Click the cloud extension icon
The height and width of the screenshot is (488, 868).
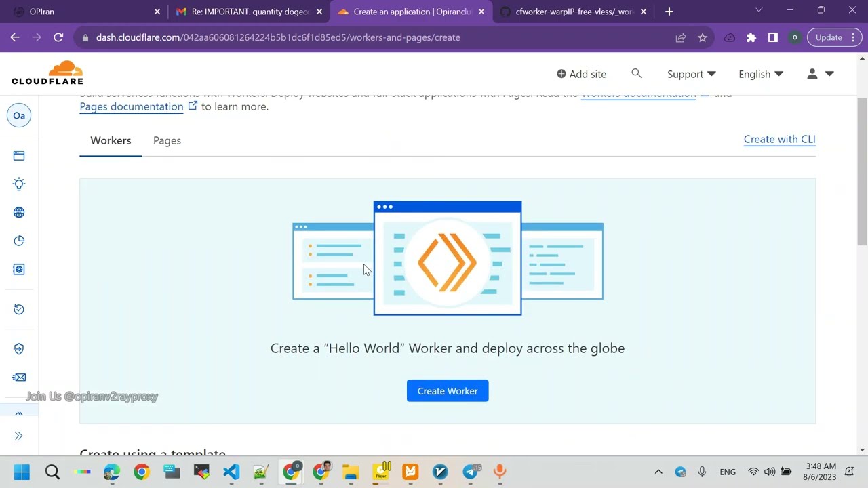click(730, 37)
